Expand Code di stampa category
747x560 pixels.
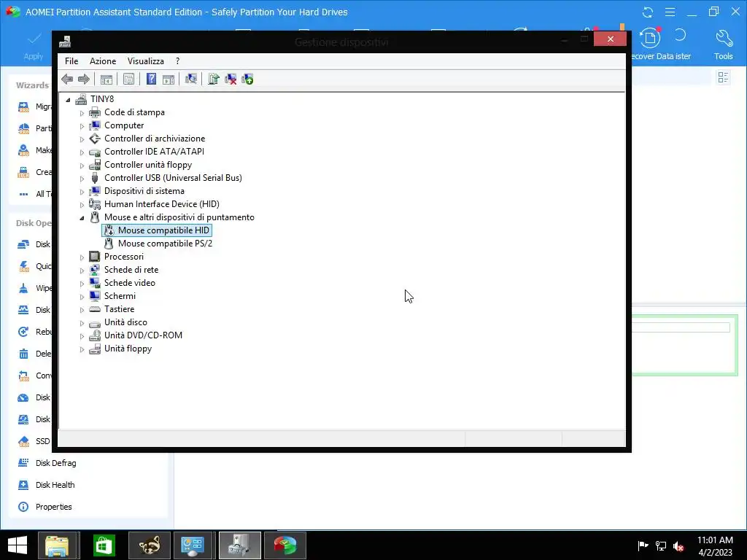click(x=82, y=113)
